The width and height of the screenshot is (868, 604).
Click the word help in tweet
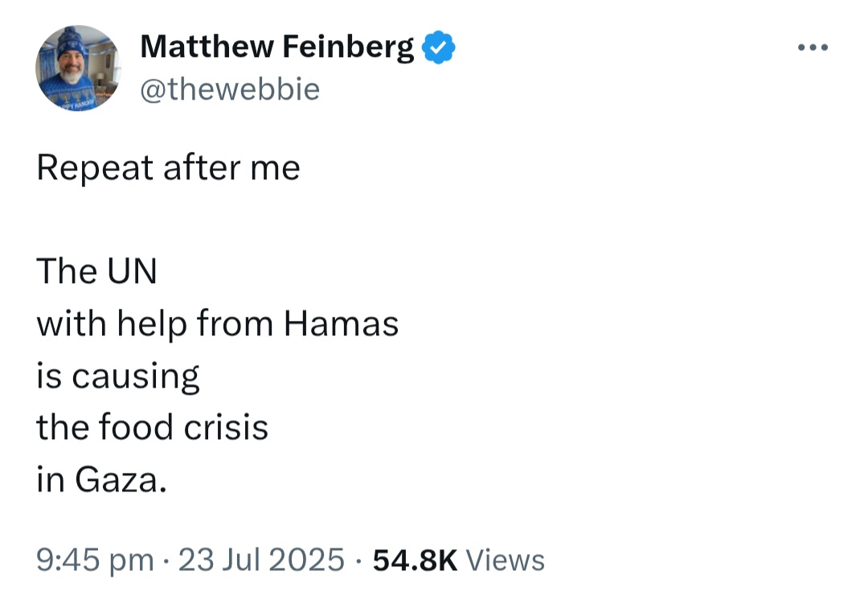(152, 323)
